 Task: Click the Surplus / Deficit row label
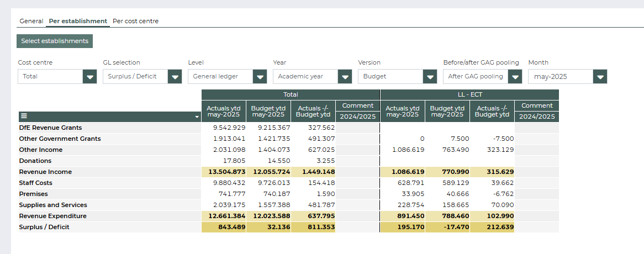(44, 227)
